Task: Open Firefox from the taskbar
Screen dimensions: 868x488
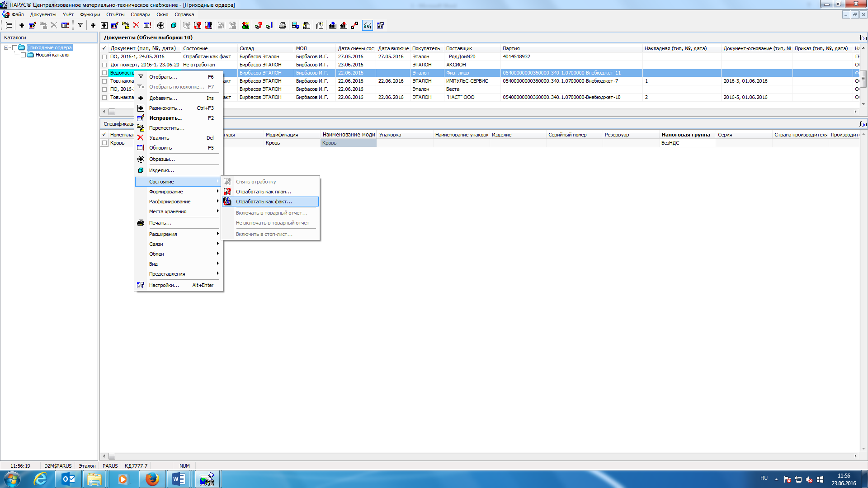Action: (x=152, y=479)
